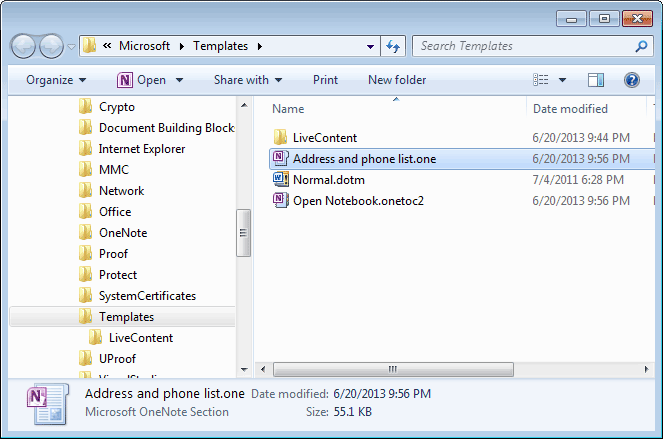Select Document Building Block folder in tree
This screenshot has height=439, width=663.
coord(167,128)
